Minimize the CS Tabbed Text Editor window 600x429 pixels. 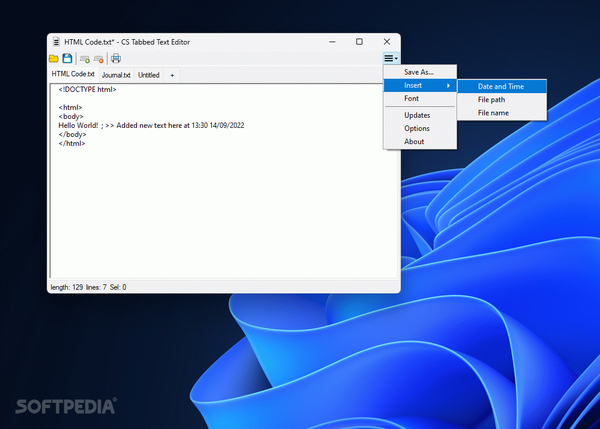[332, 42]
